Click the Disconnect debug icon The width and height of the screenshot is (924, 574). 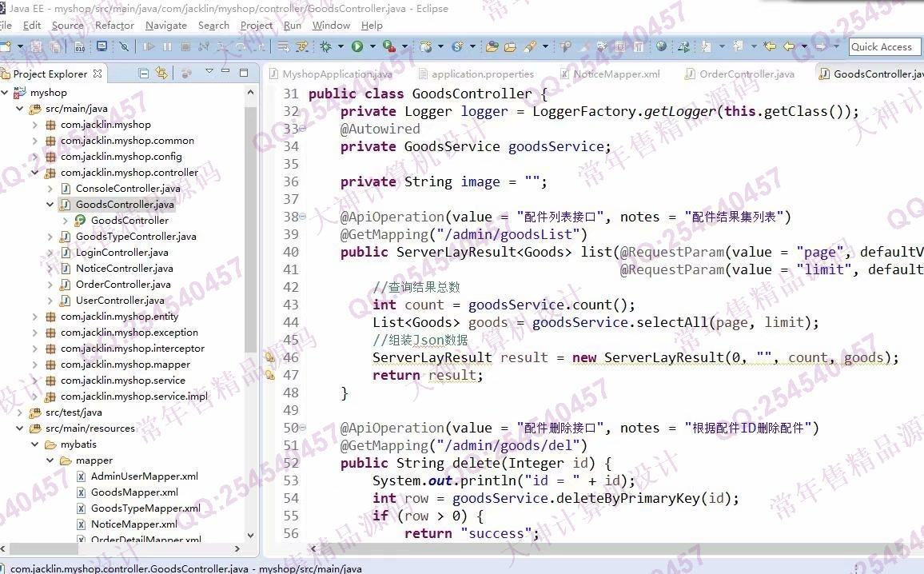pos(204,46)
